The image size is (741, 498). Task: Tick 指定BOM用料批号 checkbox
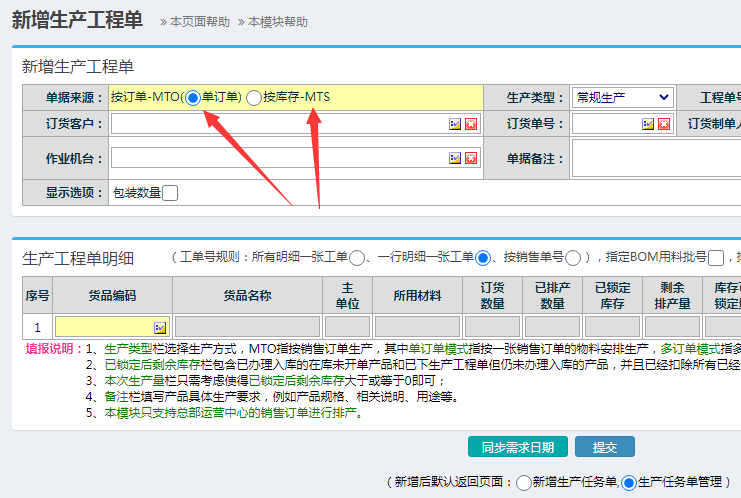click(716, 258)
